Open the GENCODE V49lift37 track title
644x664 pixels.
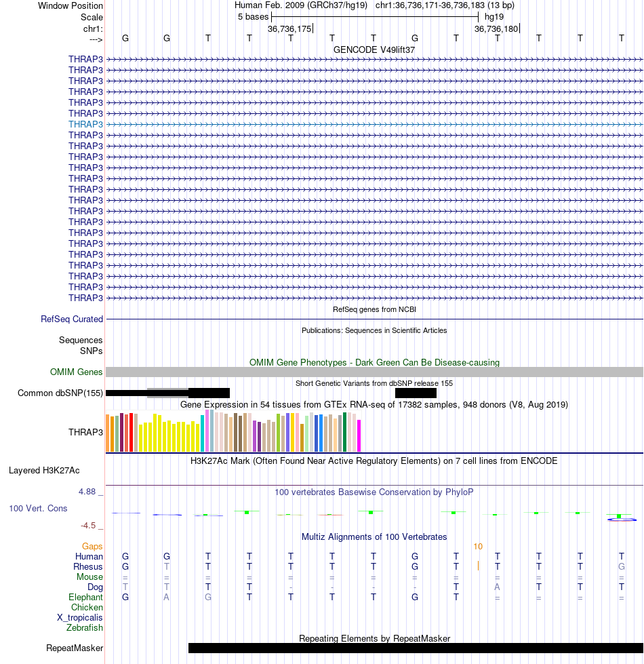(374, 50)
